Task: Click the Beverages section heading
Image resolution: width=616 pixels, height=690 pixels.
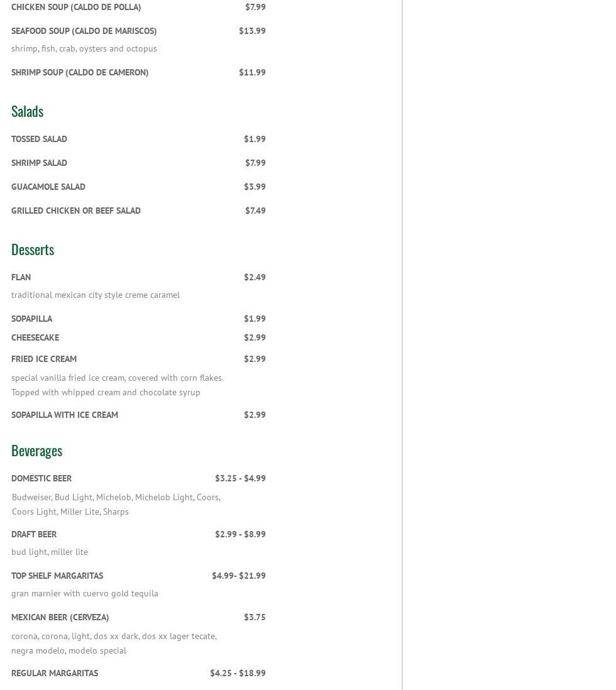Action: pos(36,451)
